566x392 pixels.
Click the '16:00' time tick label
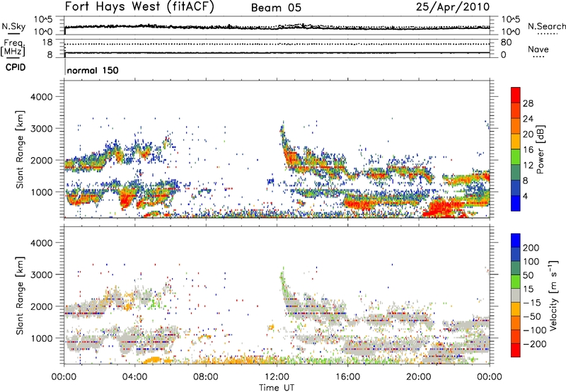(347, 377)
